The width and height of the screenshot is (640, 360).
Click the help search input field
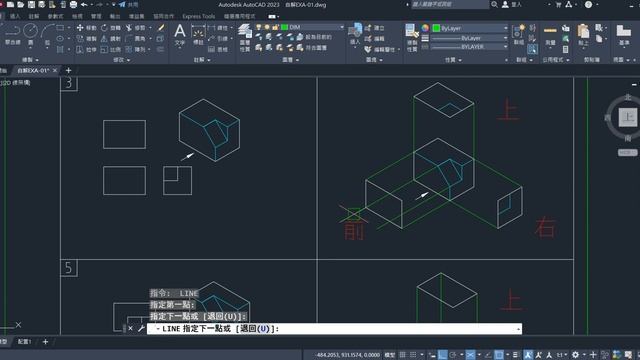449,4
